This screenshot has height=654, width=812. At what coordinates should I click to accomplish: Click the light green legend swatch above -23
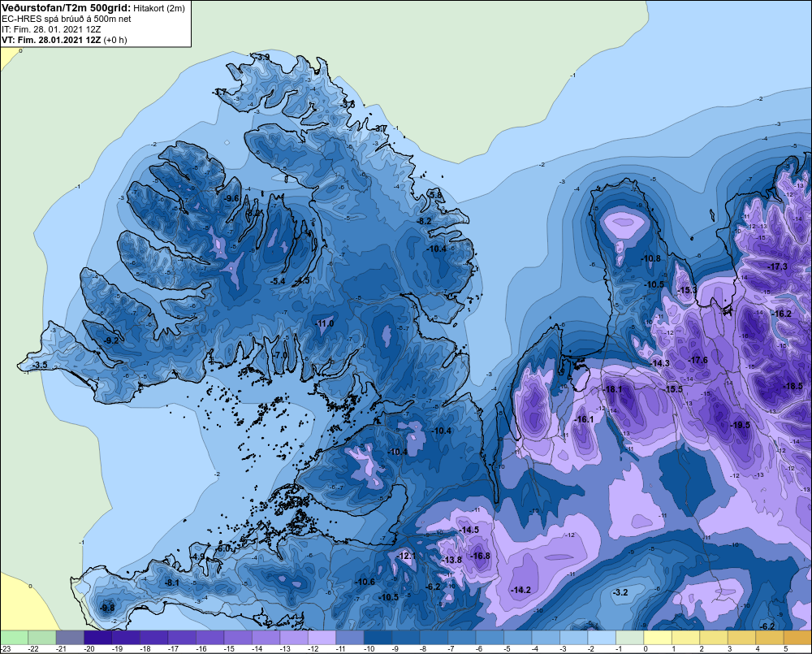(x=14, y=638)
